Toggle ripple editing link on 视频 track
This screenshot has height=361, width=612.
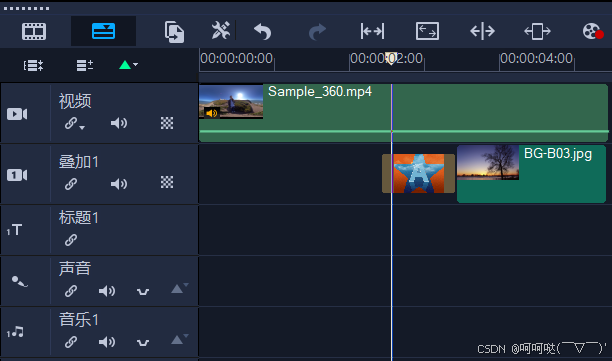(x=71, y=123)
